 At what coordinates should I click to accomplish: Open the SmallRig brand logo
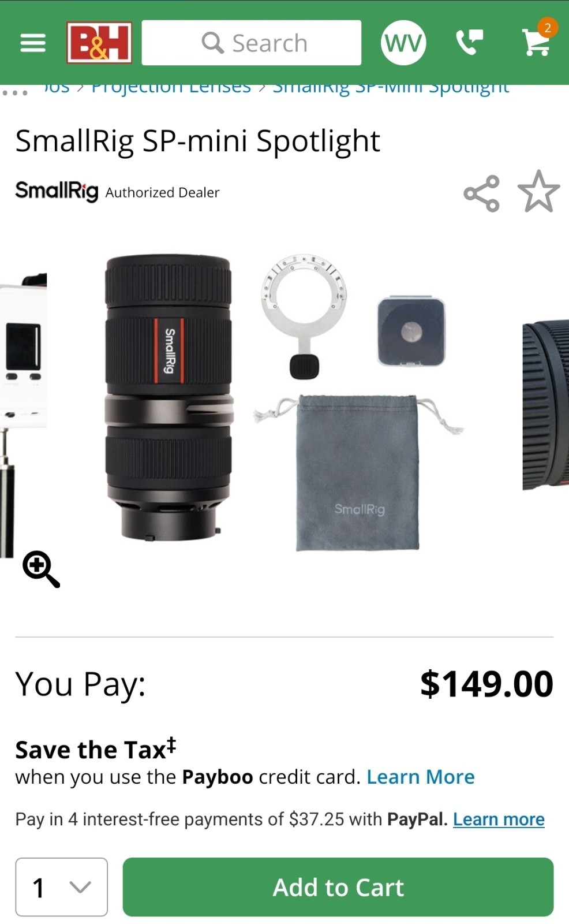pyautogui.click(x=57, y=191)
